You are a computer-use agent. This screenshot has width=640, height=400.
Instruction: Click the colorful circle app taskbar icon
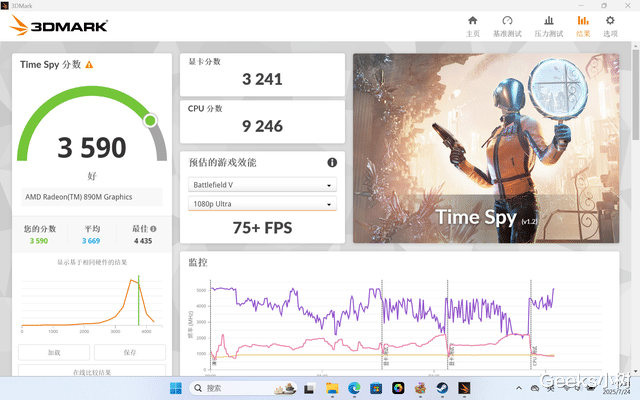click(398, 388)
